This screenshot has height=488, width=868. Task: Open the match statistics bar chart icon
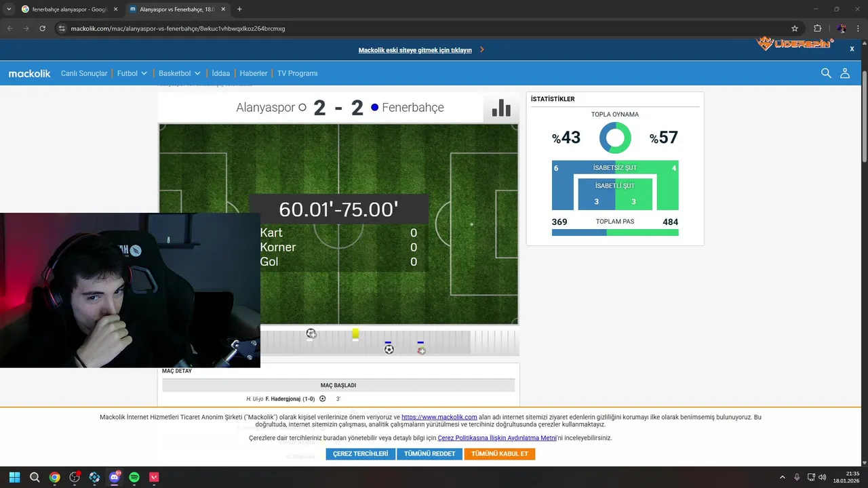(x=501, y=108)
